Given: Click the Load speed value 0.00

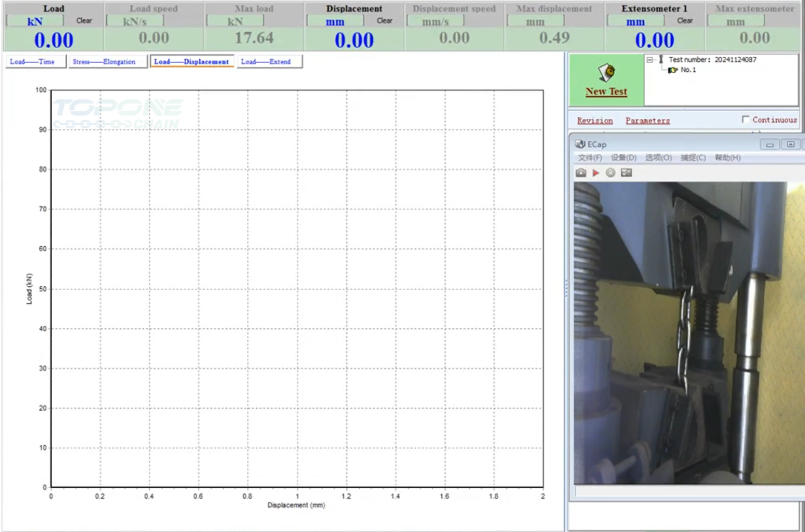Looking at the screenshot, I should (154, 38).
